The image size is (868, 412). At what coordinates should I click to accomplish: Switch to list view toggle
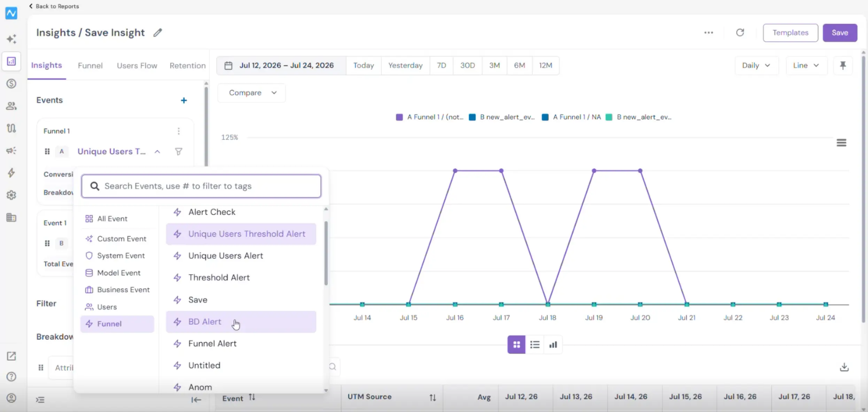click(535, 344)
